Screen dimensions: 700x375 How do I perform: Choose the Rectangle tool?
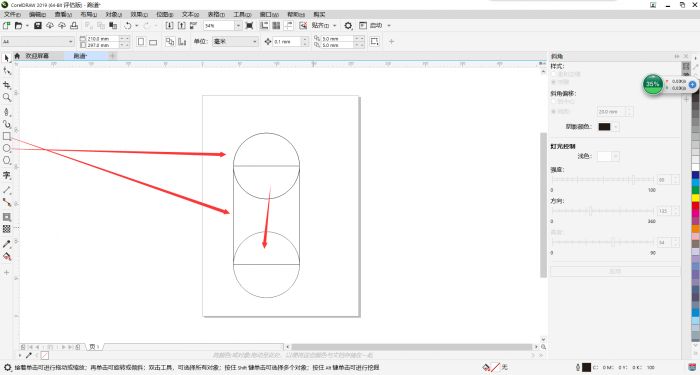(x=7, y=136)
